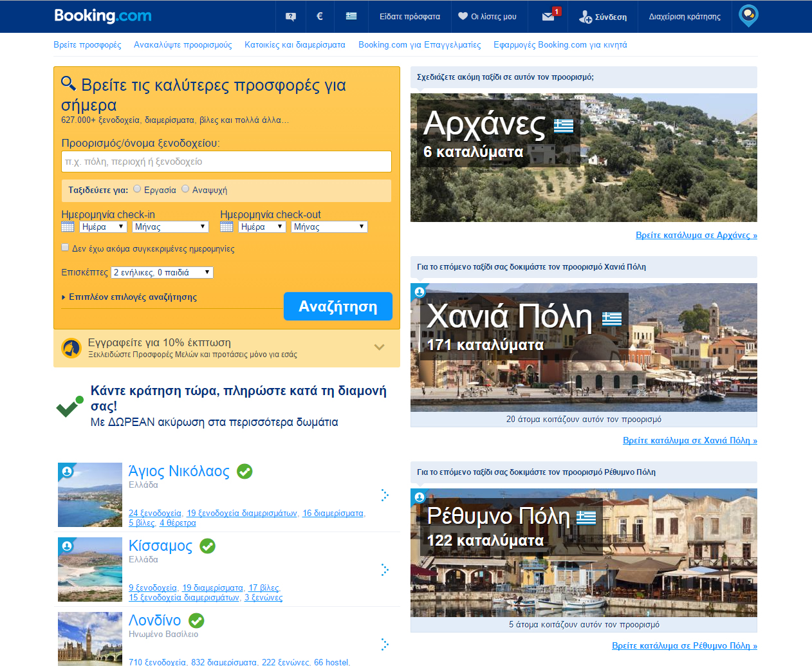The image size is (812, 666).
Task: Click the Genius logo in the discount banner
Action: click(71, 347)
